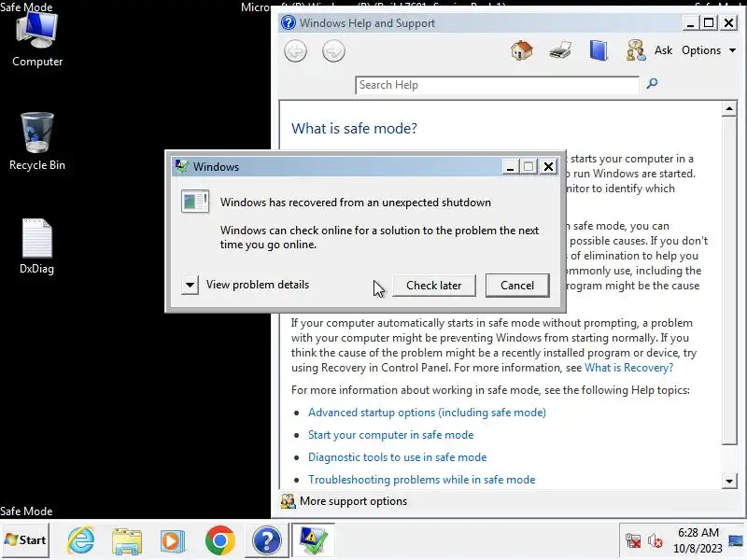Open Windows Explorer folder from taskbar
Viewport: 747px width, 560px height.
point(127,541)
